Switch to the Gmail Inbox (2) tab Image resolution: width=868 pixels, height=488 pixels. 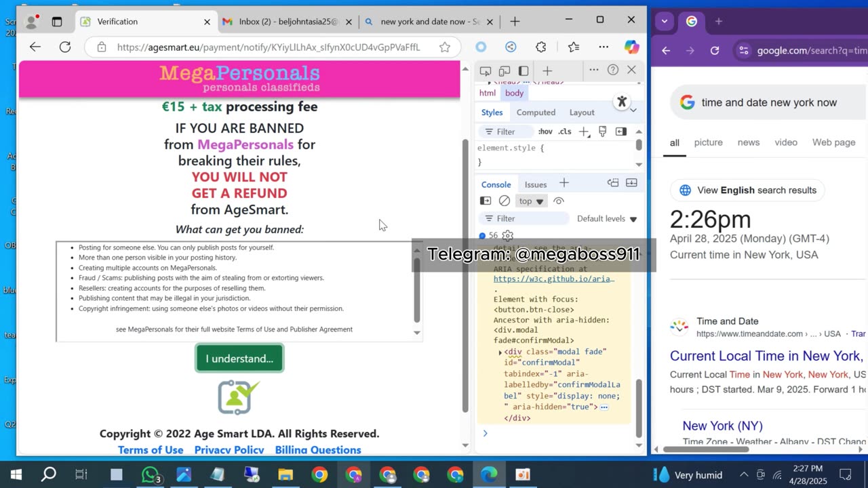click(x=288, y=22)
